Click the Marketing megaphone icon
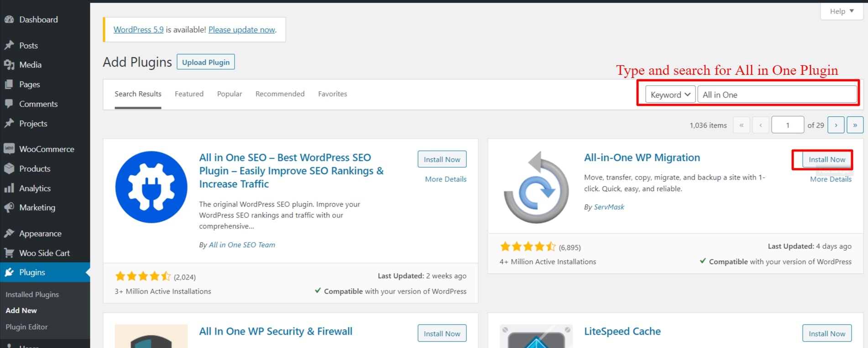The height and width of the screenshot is (348, 868). point(9,208)
